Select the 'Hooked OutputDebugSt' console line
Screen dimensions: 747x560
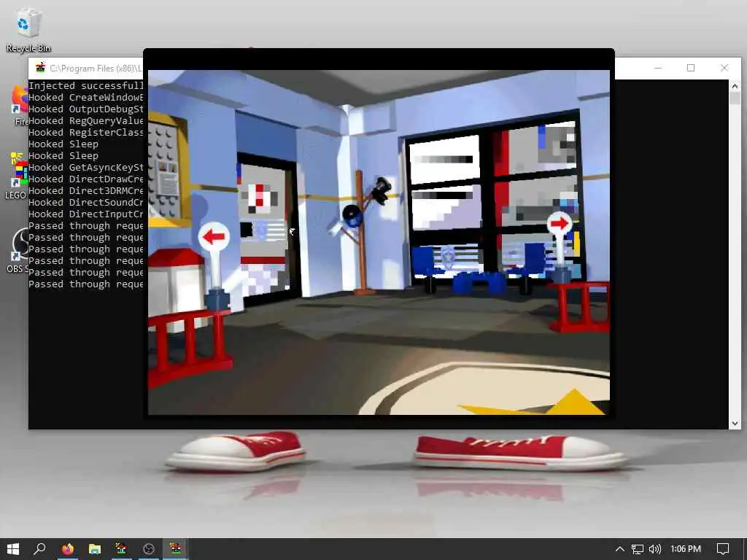pyautogui.click(x=86, y=109)
